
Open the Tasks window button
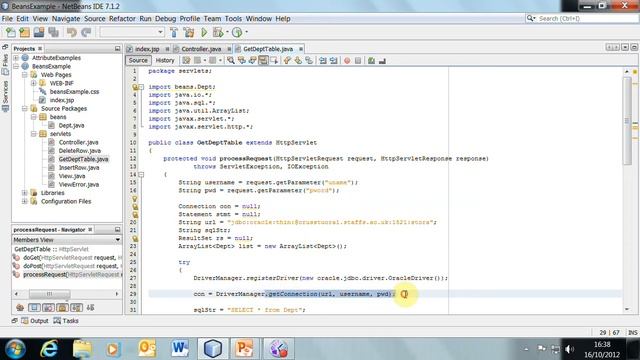click(66, 321)
